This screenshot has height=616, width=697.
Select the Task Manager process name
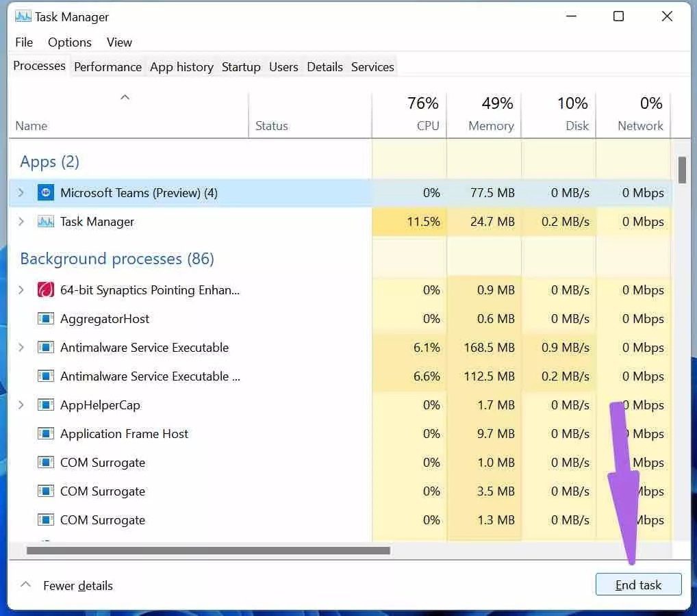(97, 221)
